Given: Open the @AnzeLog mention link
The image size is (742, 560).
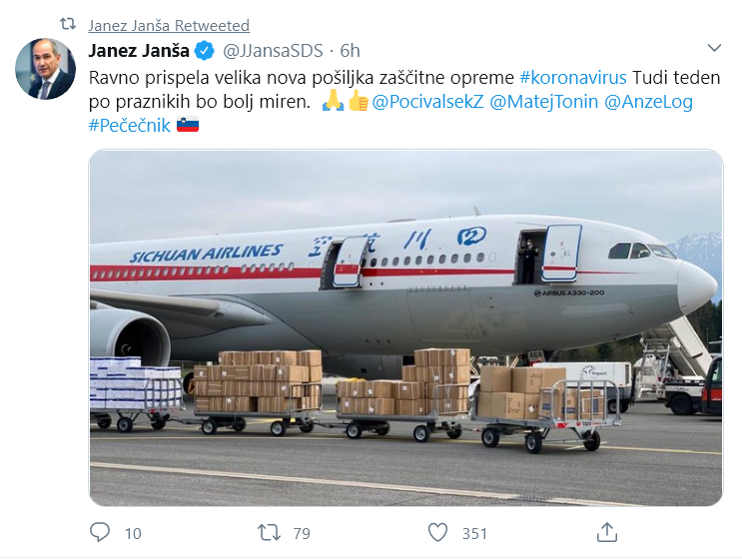Looking at the screenshot, I should pos(648,102).
